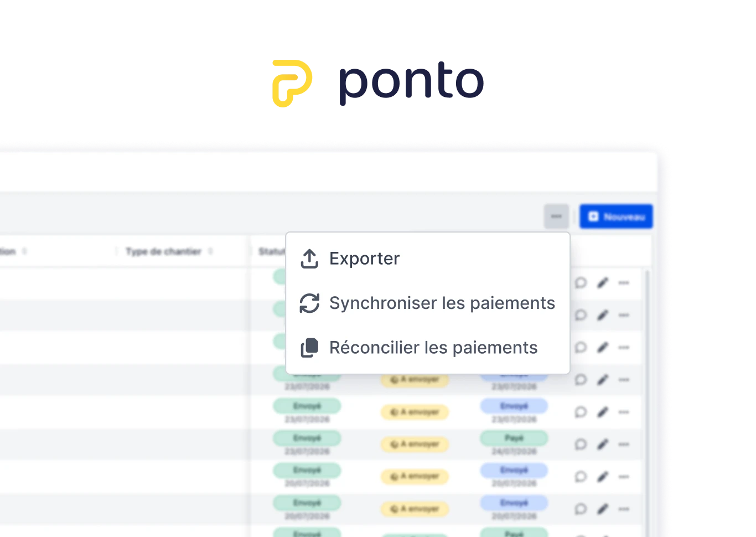This screenshot has width=756, height=537.
Task: Click the plus icon in Nouveau button
Action: 593,216
